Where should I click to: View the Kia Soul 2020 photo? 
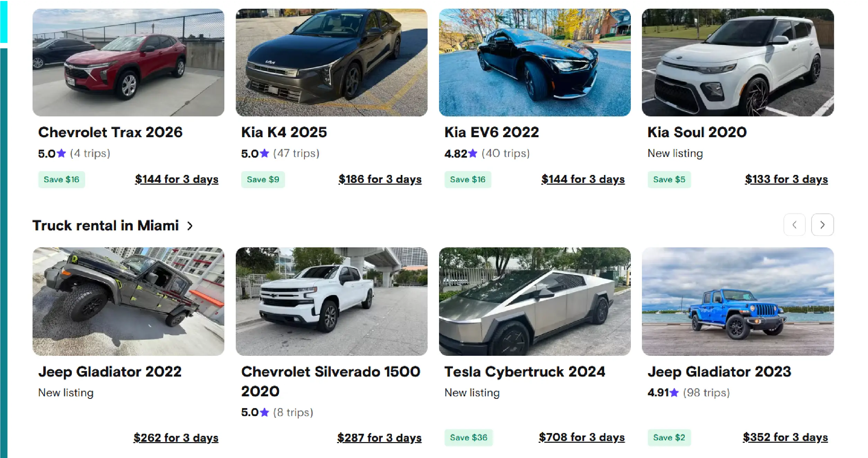click(737, 62)
